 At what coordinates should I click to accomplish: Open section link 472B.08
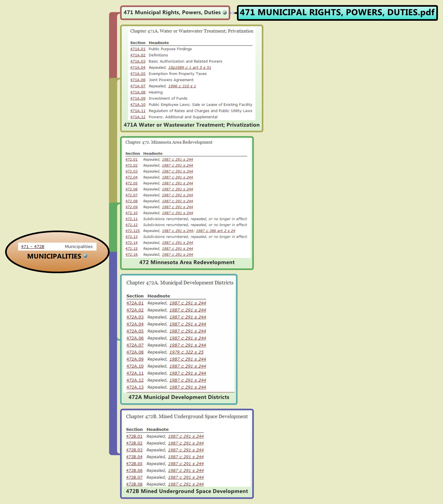click(134, 484)
